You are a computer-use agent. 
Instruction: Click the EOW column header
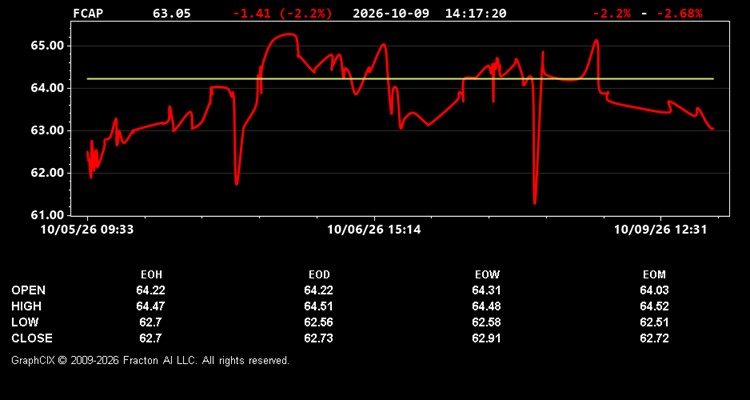pyautogui.click(x=487, y=275)
